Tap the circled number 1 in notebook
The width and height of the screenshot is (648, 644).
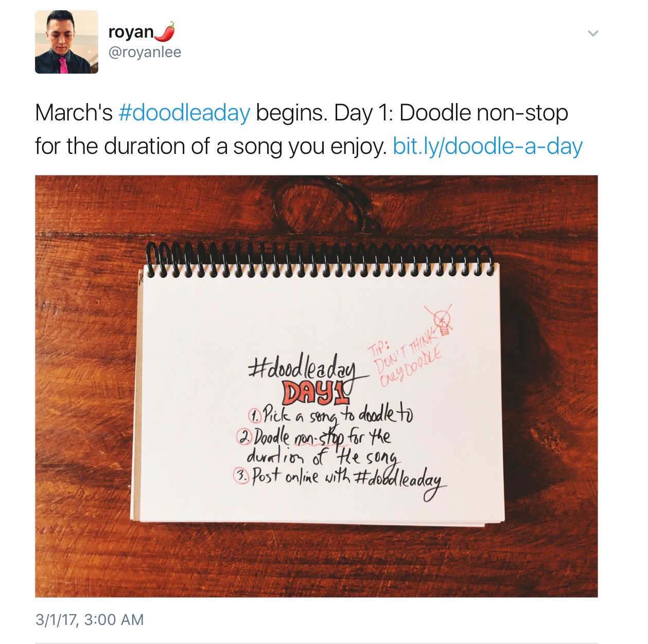coord(255,415)
